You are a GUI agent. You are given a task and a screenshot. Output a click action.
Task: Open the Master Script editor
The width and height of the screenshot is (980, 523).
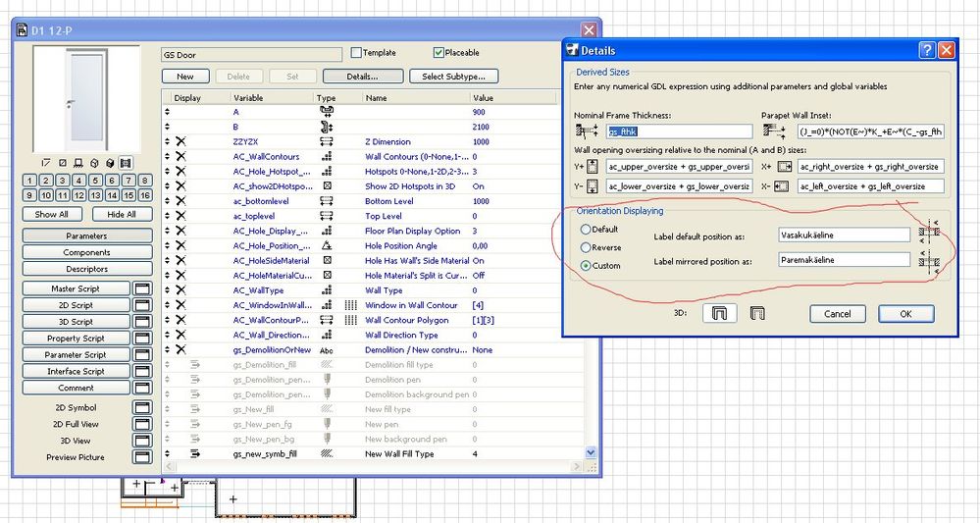(77, 288)
